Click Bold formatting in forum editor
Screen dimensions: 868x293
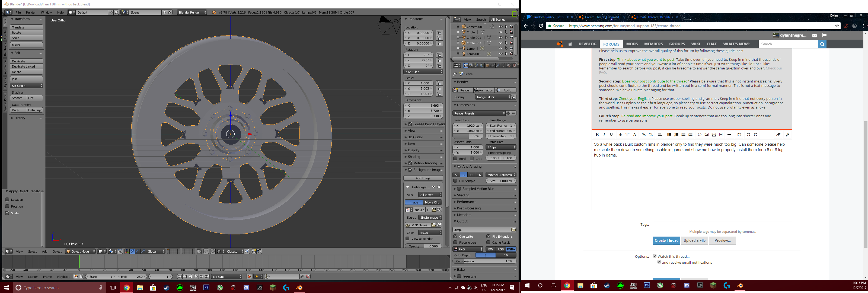click(x=597, y=135)
